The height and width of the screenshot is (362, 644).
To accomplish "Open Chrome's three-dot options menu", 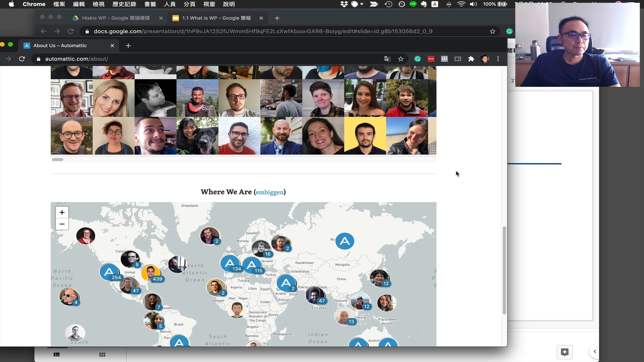I will coord(498,59).
